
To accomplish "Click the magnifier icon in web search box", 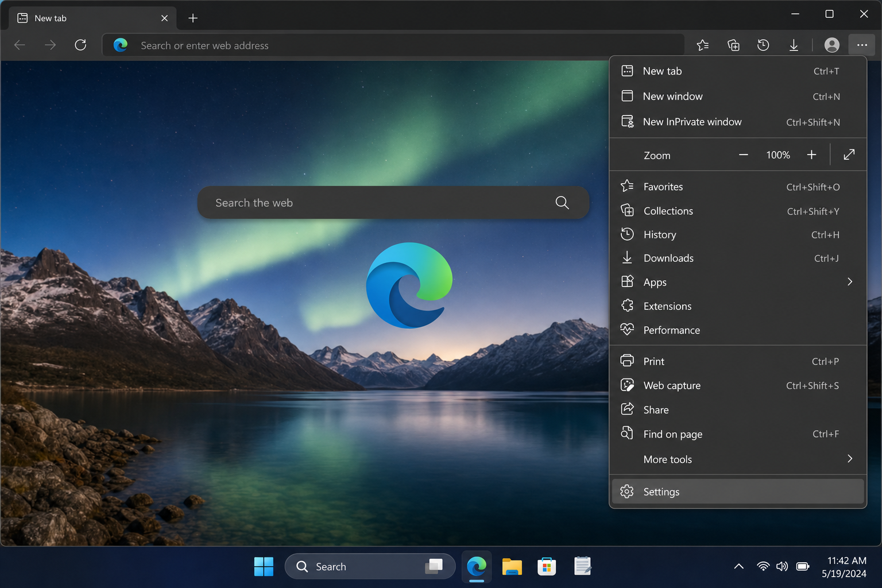I will tap(562, 203).
